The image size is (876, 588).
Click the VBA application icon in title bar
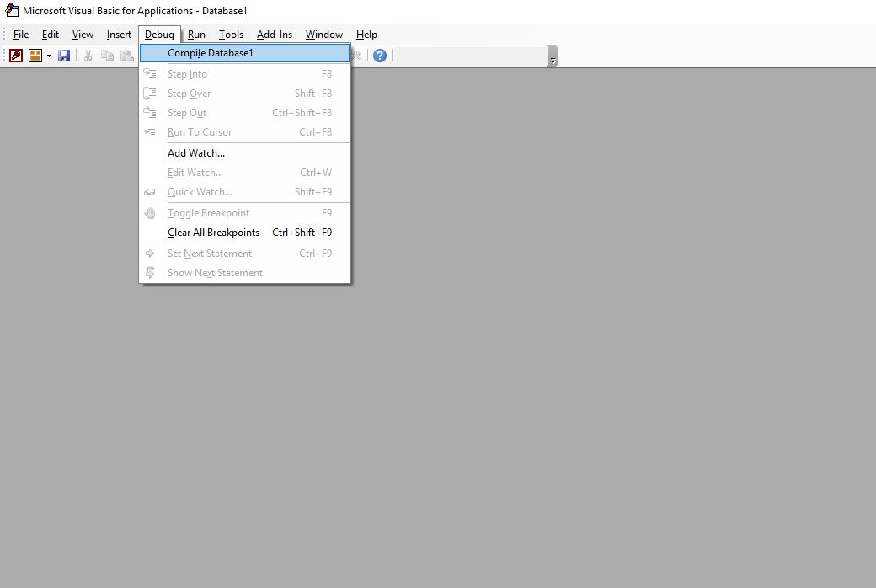(12, 10)
